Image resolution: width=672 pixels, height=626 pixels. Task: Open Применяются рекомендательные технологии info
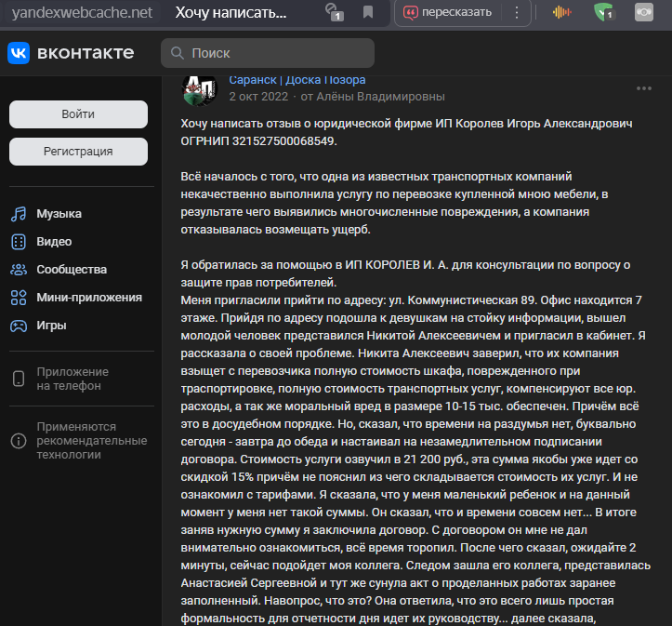point(92,440)
